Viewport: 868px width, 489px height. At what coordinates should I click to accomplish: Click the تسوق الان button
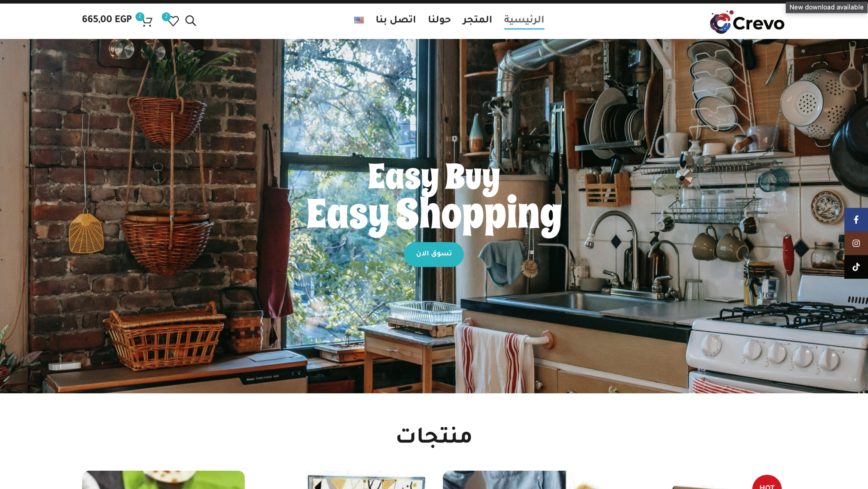434,254
